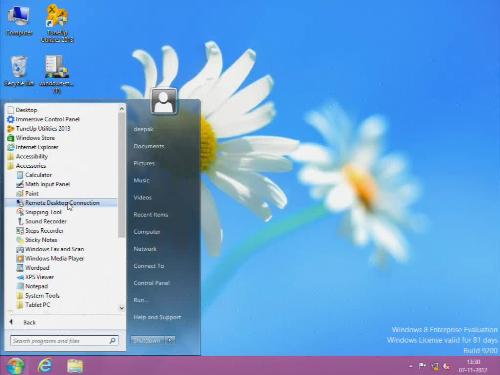
Task: Click the Paint icon
Action: tap(20, 193)
